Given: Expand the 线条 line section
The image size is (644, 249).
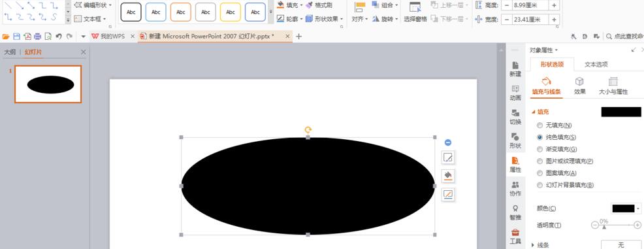Looking at the screenshot, I should 541,245.
